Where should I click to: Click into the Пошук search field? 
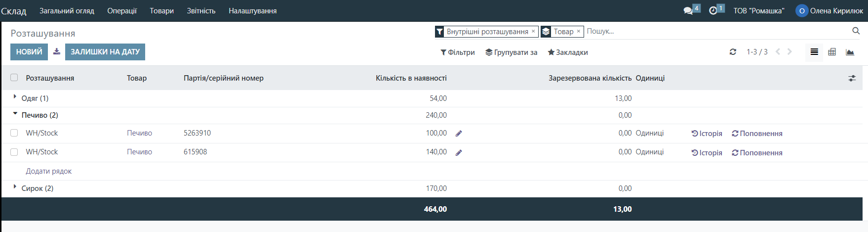point(716,31)
